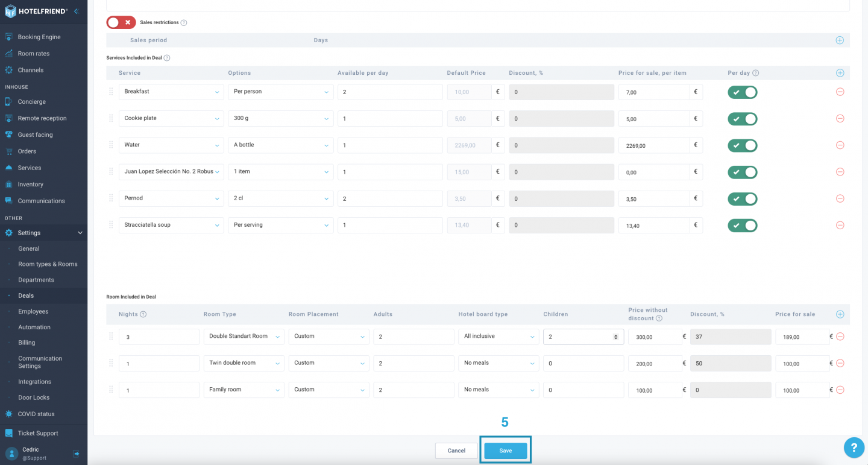
Task: Cancel editing the deal
Action: 456,451
